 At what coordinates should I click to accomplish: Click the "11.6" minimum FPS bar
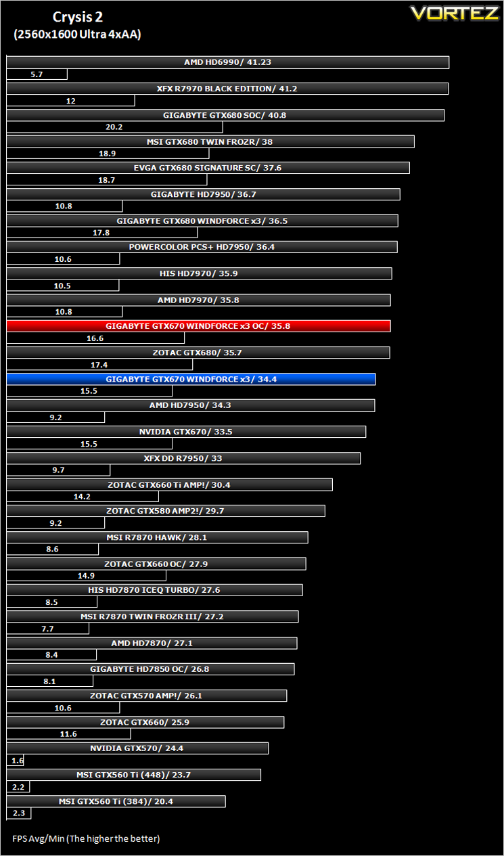click(x=68, y=735)
